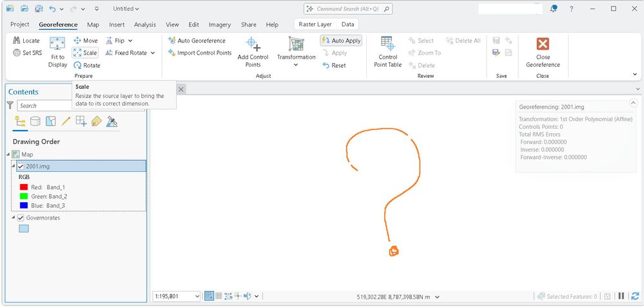The image size is (644, 307).
Task: Uncheck the 2001.img layer checkbox
Action: point(21,167)
